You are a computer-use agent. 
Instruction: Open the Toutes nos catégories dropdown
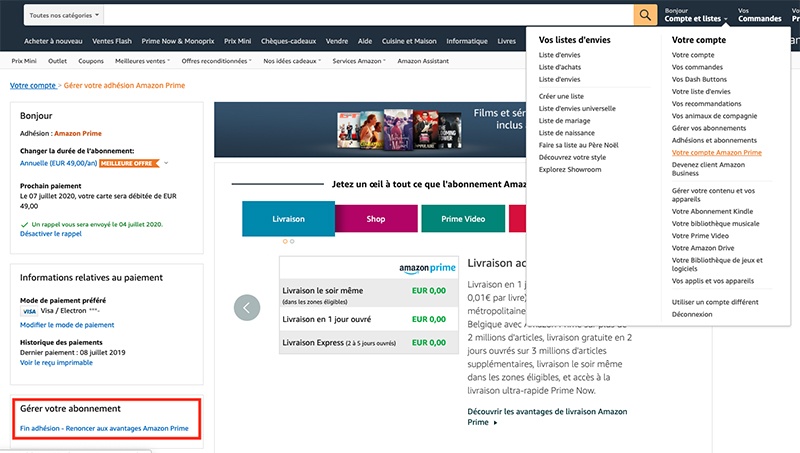[x=64, y=16]
